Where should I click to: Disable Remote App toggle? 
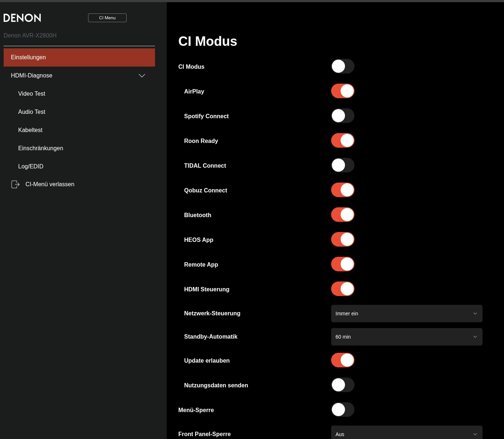[x=343, y=264]
